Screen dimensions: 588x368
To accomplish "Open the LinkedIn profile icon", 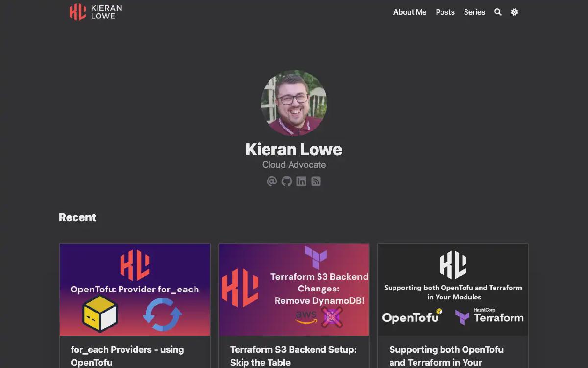I will (x=301, y=182).
